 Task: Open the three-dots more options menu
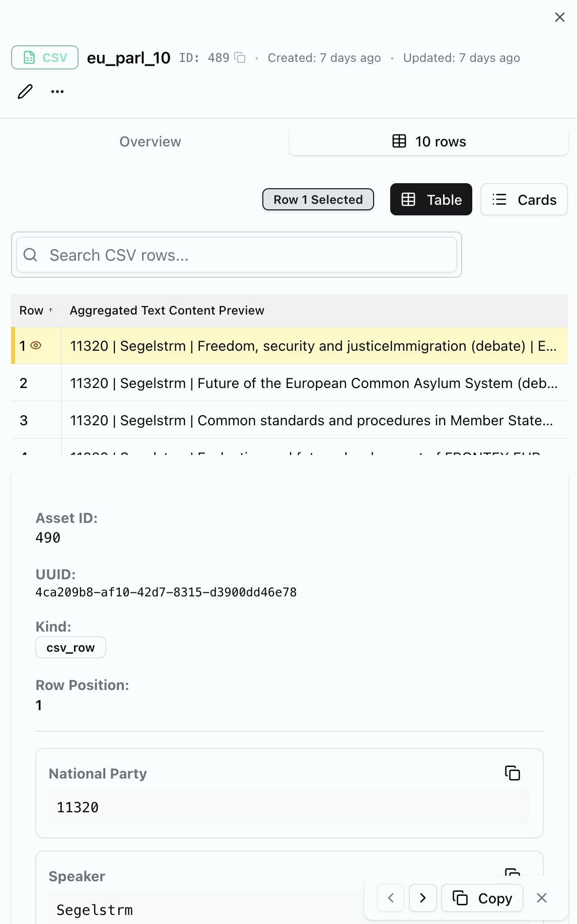pyautogui.click(x=57, y=92)
